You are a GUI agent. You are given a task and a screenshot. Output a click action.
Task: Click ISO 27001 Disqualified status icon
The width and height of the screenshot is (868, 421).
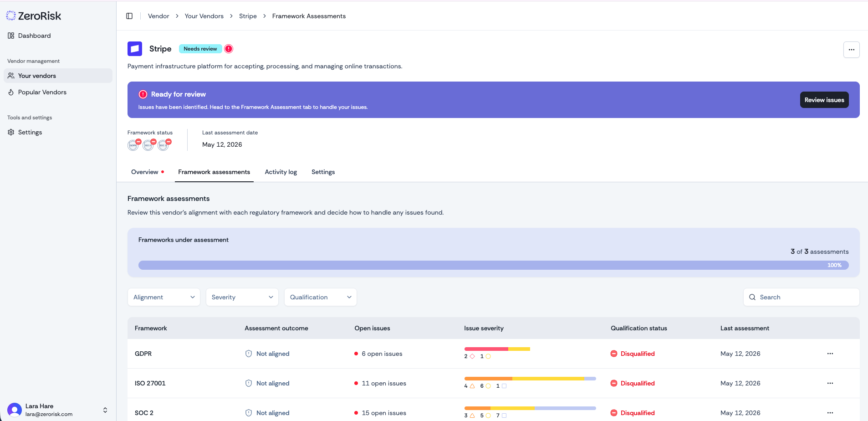point(614,383)
